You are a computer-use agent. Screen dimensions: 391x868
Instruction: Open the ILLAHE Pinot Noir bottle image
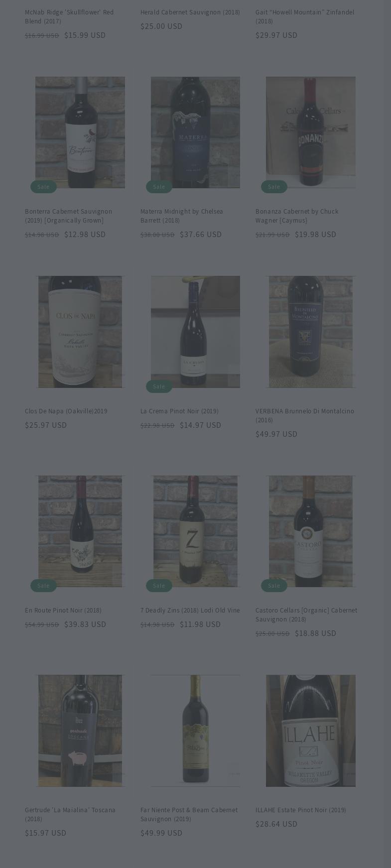(311, 731)
